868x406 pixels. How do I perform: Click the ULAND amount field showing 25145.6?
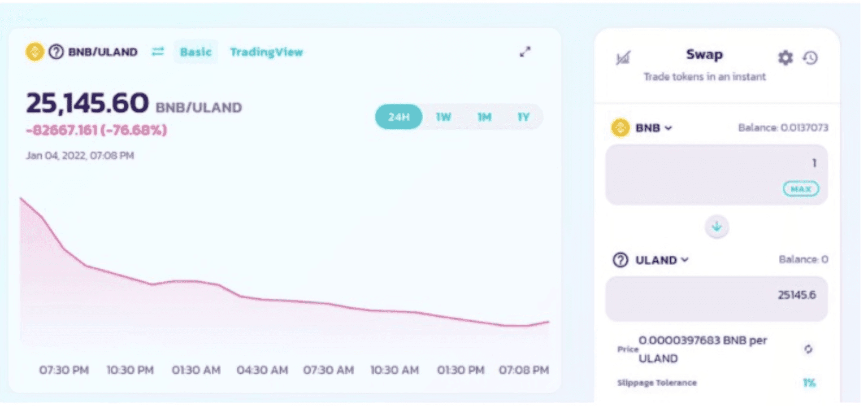tap(716, 296)
